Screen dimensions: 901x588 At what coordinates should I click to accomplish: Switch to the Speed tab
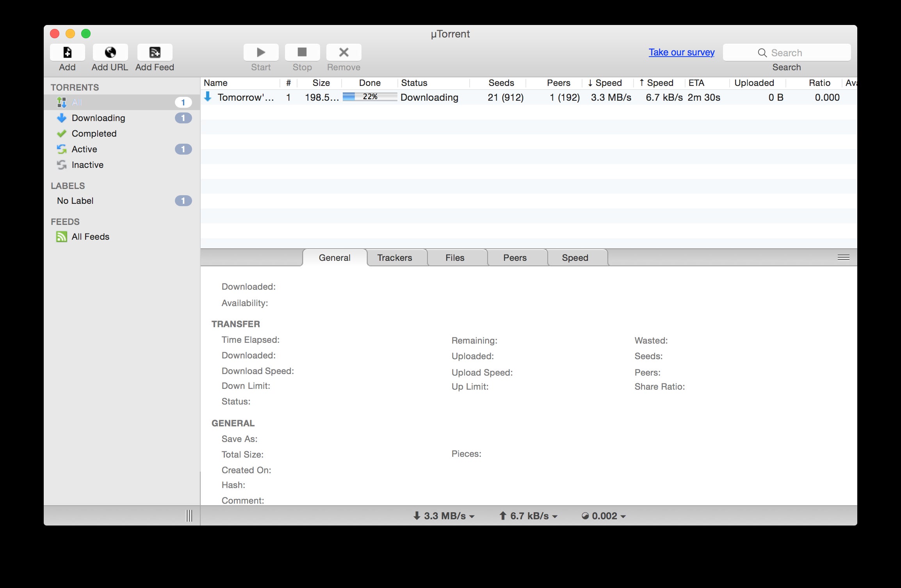[x=575, y=257]
